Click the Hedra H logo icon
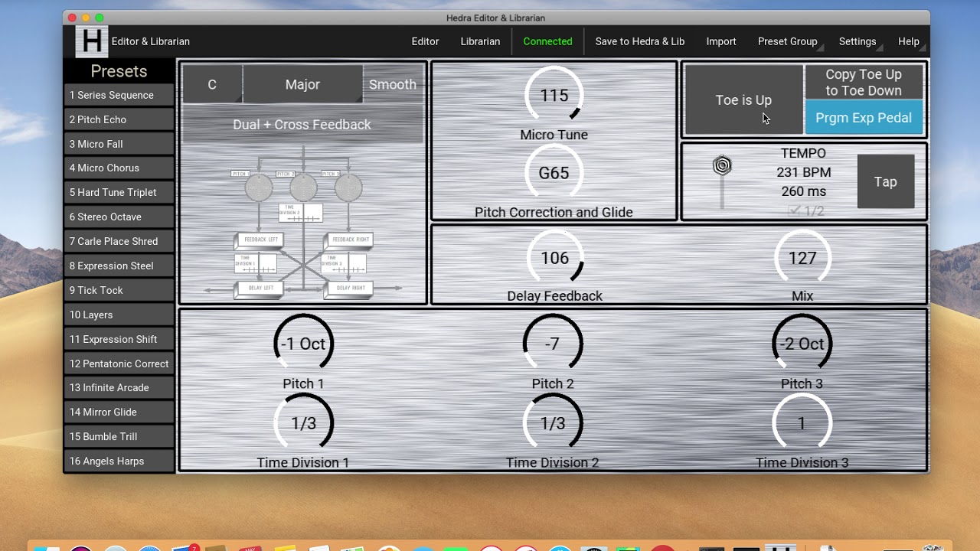The image size is (980, 551). tap(92, 41)
